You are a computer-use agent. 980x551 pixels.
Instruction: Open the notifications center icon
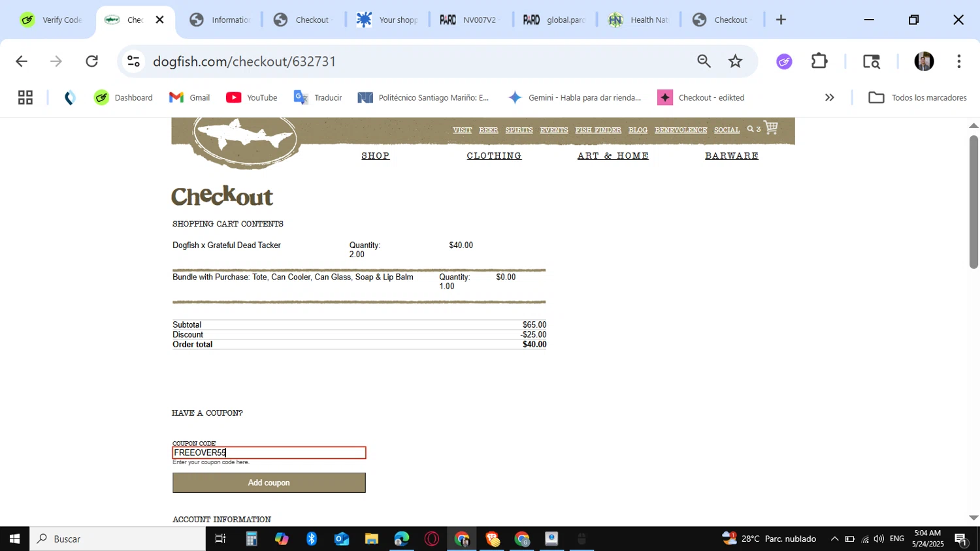[x=961, y=539]
